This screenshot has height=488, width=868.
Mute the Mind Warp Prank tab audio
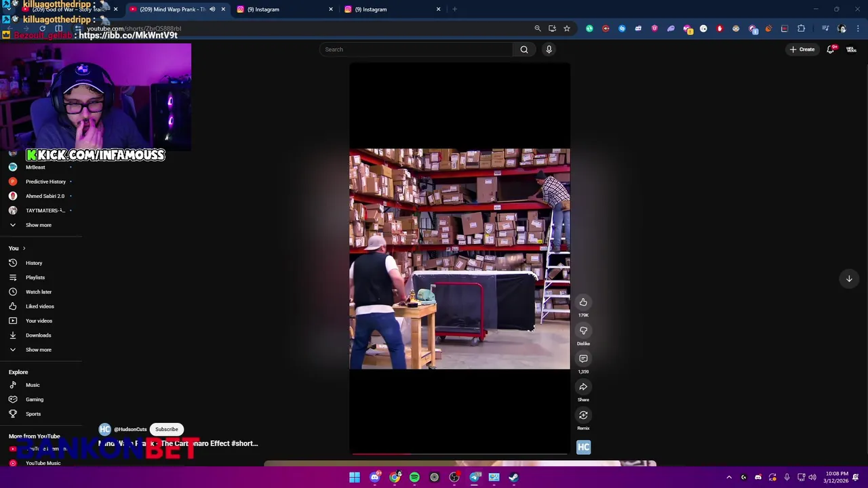pyautogui.click(x=212, y=9)
